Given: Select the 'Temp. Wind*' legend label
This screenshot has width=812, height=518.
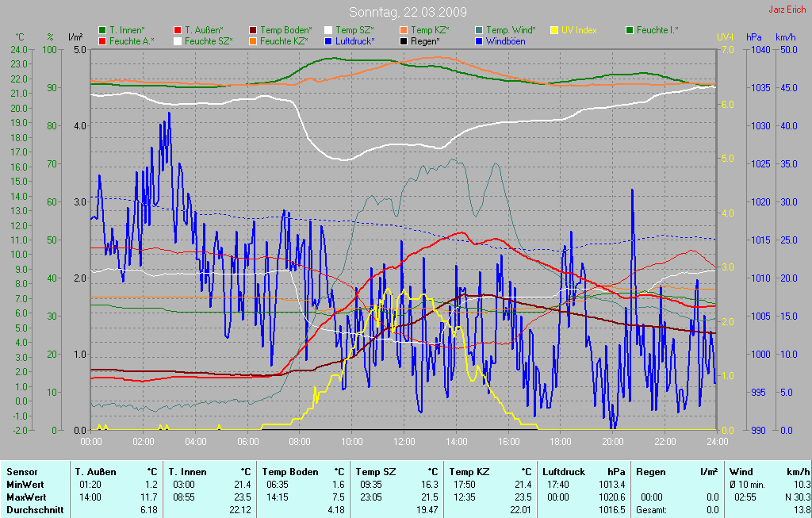Looking at the screenshot, I should (511, 31).
